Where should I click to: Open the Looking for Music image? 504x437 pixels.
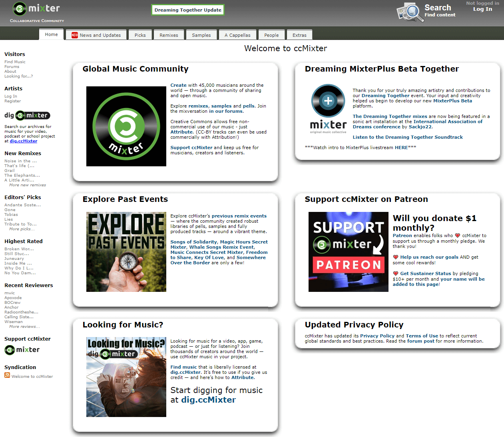coord(126,377)
